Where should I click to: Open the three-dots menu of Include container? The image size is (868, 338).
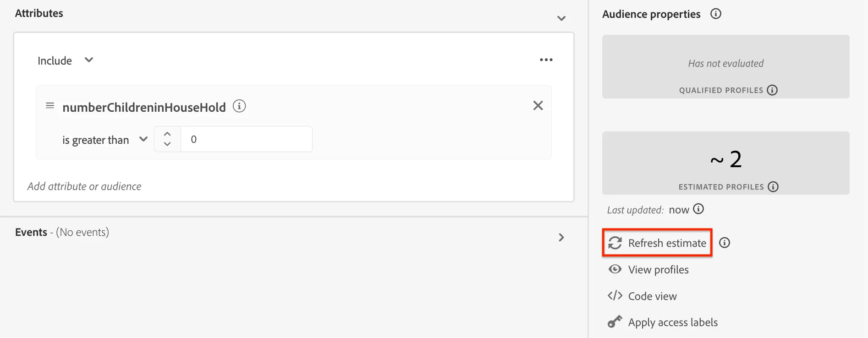pos(546,60)
